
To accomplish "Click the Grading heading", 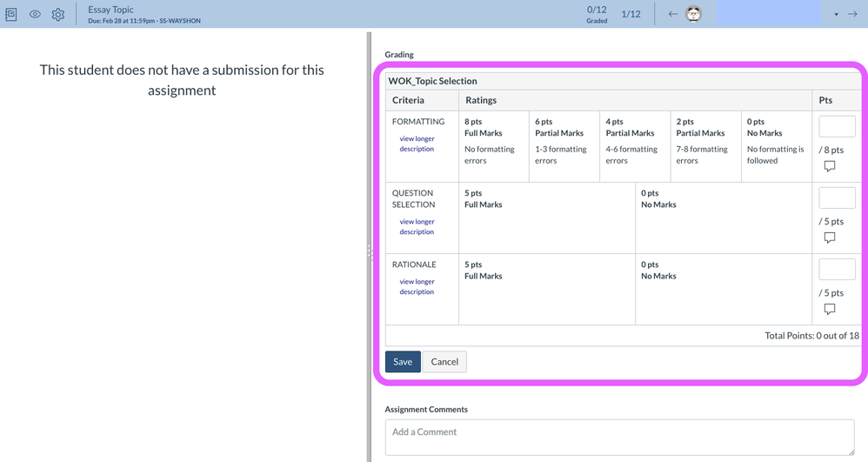I will [x=399, y=54].
